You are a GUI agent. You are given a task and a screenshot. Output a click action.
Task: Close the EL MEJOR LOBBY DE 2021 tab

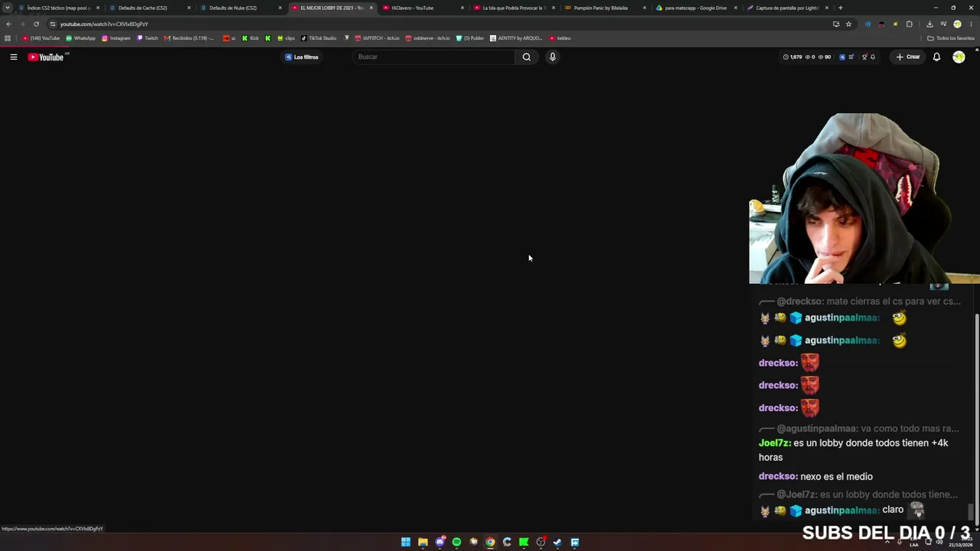(x=371, y=8)
